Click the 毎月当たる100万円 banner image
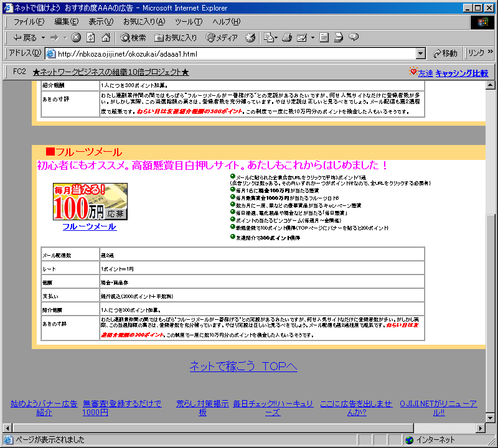The height and width of the screenshot is (448, 498). click(90, 202)
